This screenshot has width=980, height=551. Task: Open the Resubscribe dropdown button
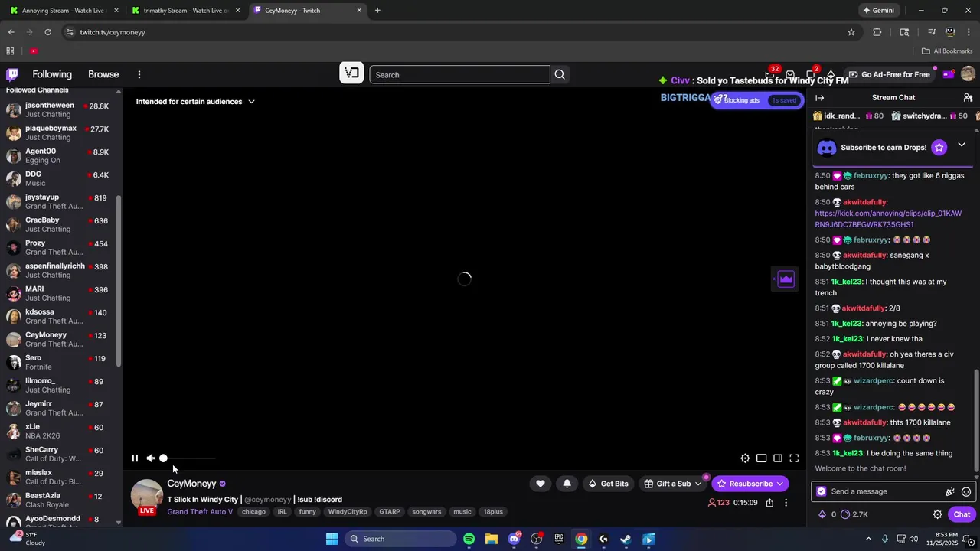(x=750, y=484)
